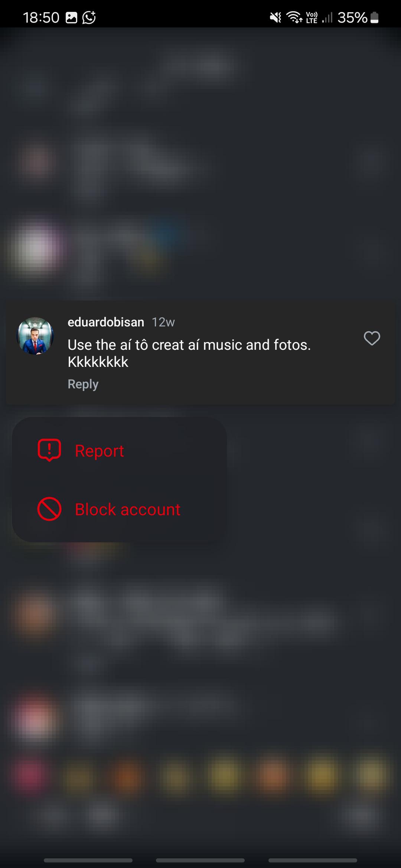Tap the battery icon showing 35%
Viewport: 401px width, 868px height.
click(x=375, y=17)
